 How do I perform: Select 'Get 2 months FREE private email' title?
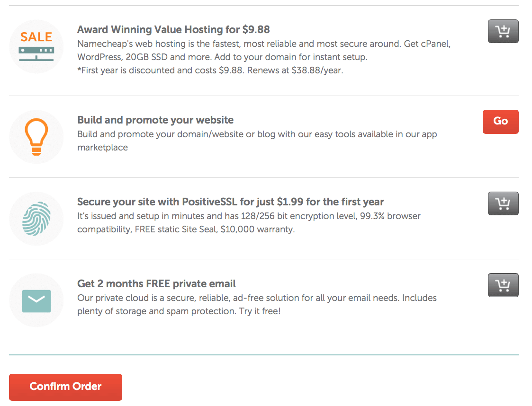(156, 283)
